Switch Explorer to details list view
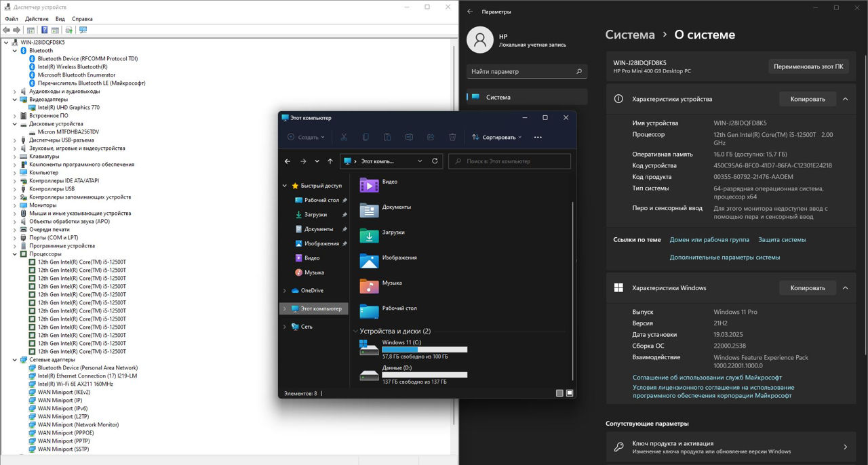Image resolution: width=868 pixels, height=465 pixels. (x=559, y=393)
